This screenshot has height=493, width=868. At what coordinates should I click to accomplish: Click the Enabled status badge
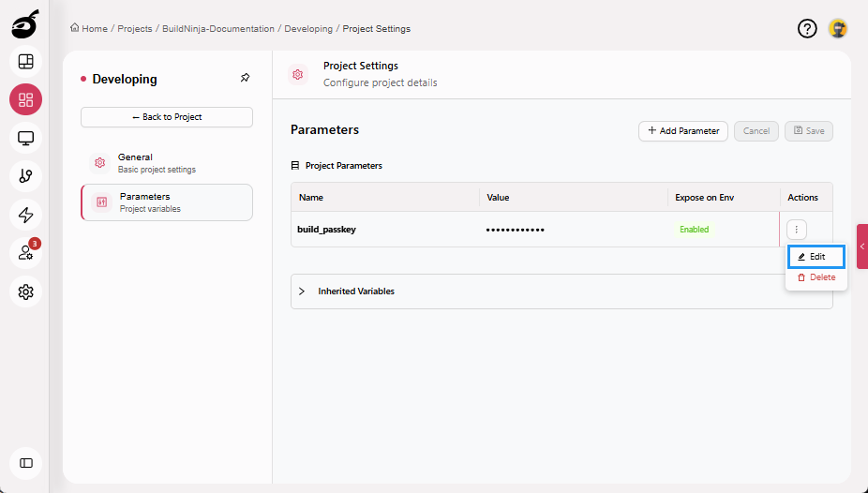pos(695,229)
